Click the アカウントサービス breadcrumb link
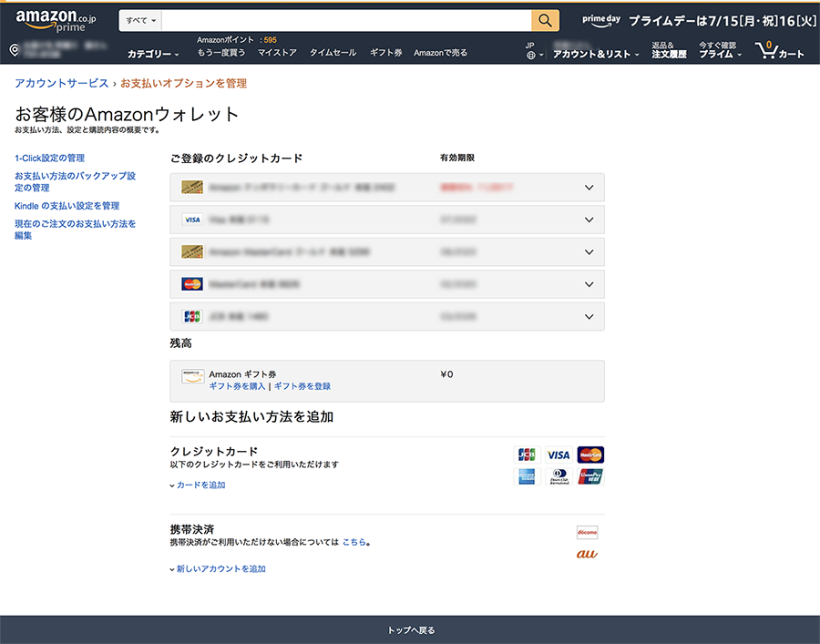 click(62, 83)
